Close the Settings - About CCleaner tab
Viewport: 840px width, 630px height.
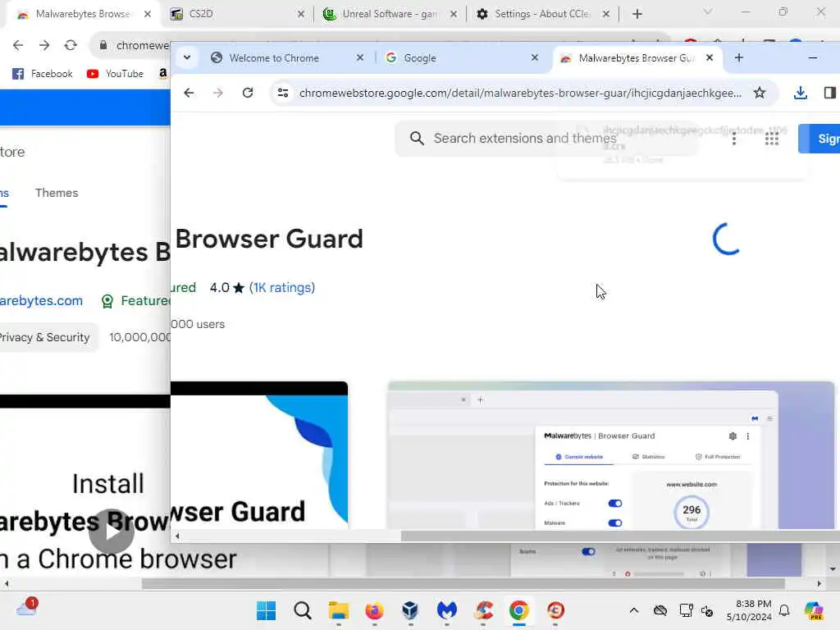[x=606, y=14]
